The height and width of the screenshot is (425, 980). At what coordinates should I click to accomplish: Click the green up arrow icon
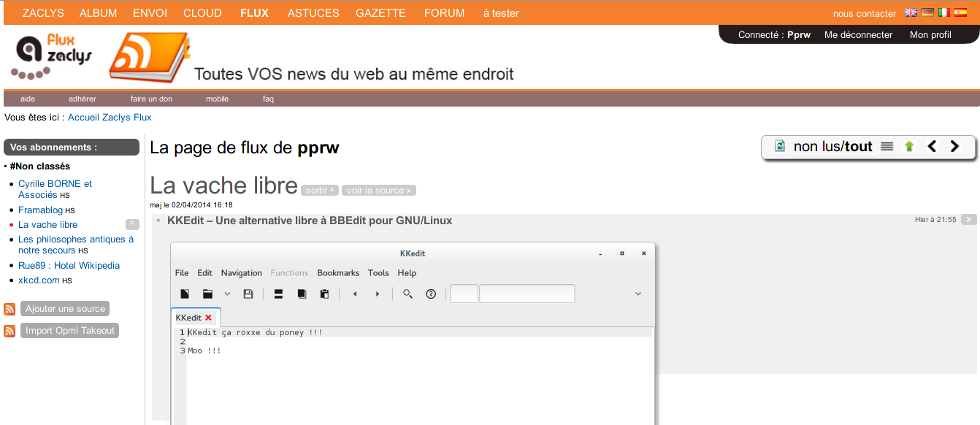(908, 146)
